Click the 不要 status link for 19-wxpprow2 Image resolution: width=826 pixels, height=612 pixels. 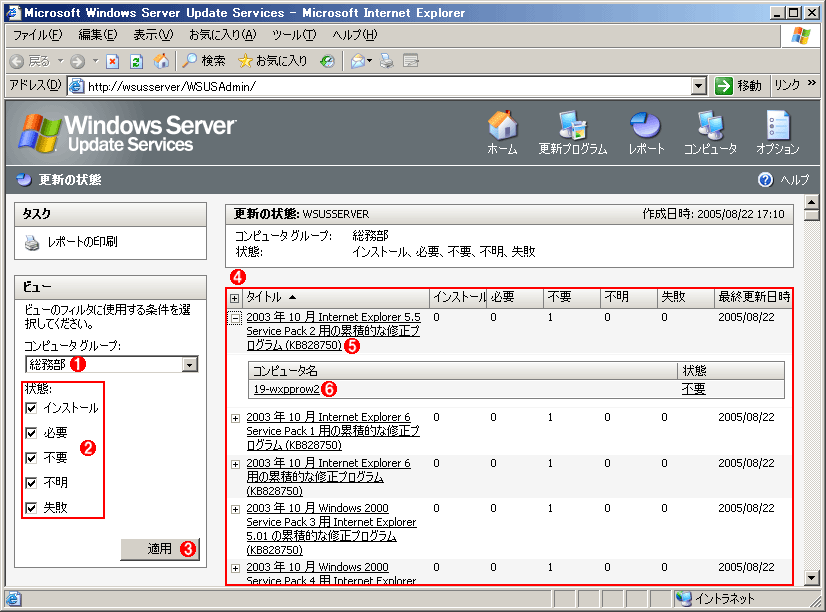[693, 389]
